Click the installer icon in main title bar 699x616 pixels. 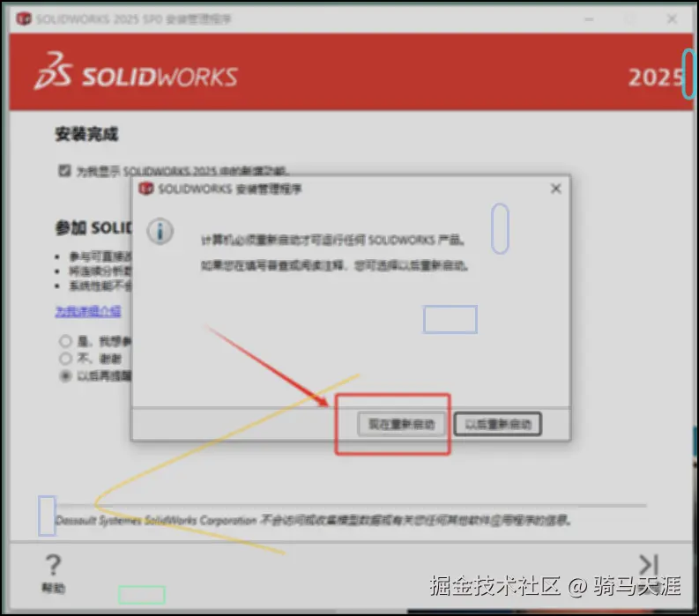[24, 19]
